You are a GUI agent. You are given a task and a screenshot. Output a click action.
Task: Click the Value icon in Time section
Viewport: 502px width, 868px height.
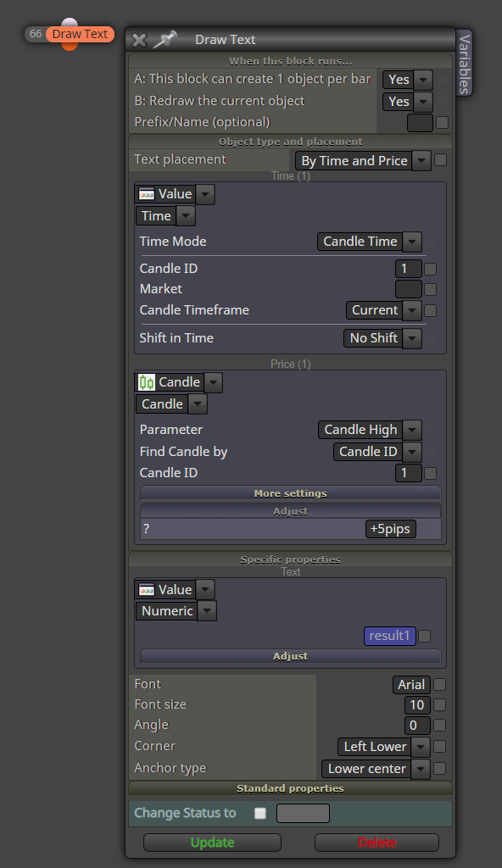[147, 194]
